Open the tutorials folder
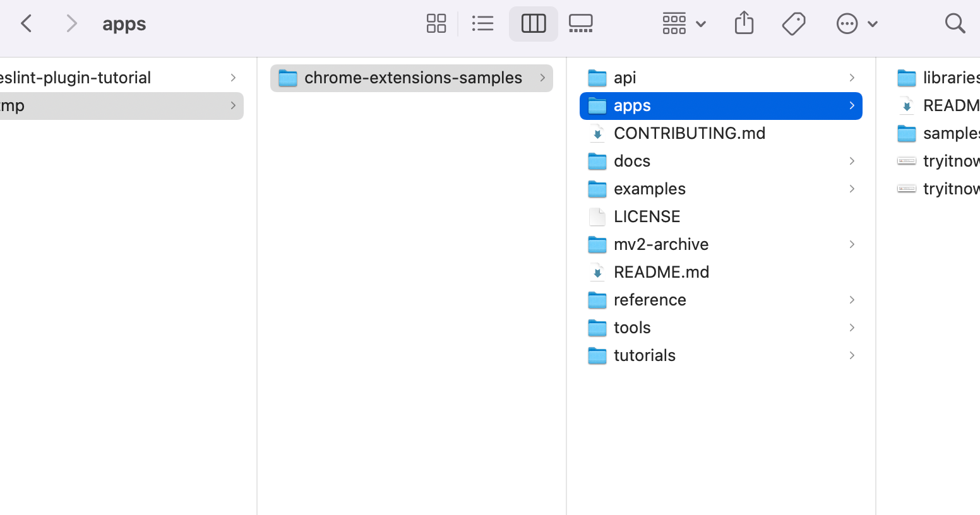Viewport: 980px width, 515px height. (644, 355)
